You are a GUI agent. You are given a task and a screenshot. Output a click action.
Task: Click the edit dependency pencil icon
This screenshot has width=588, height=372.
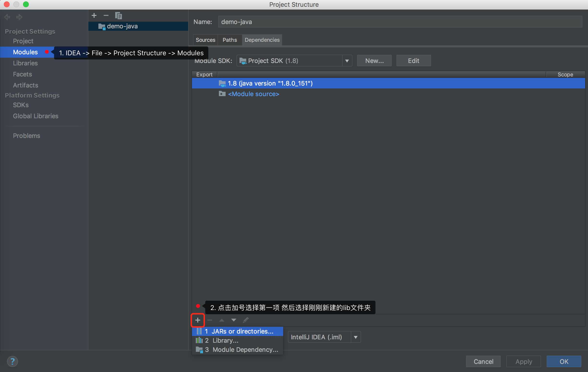[246, 320]
